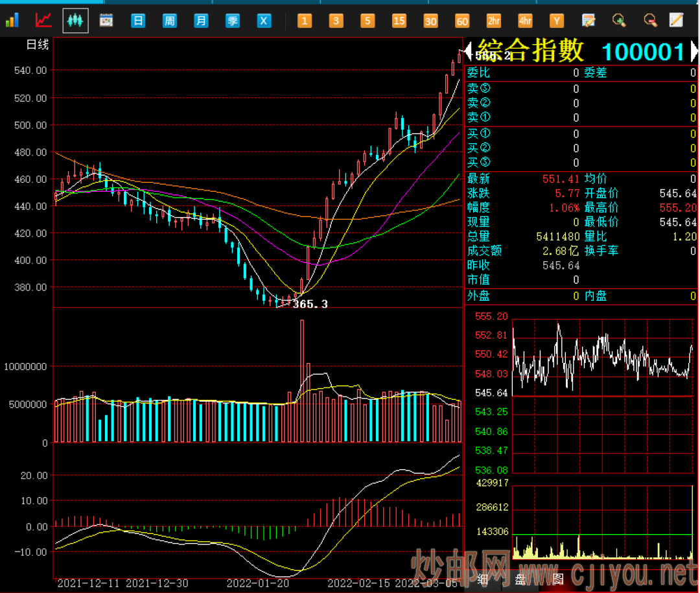Go to previous symbol with left arrow
700x593 pixels.
(468, 51)
